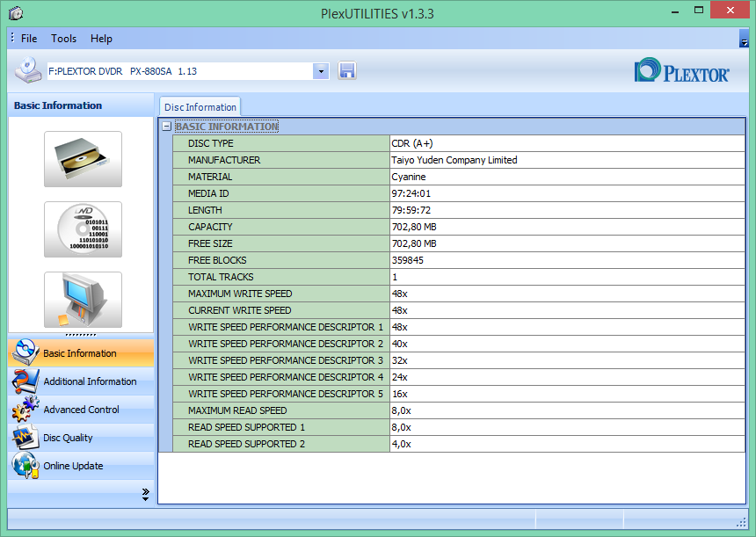Select the 'CDR (A+)' value cell

(x=568, y=143)
